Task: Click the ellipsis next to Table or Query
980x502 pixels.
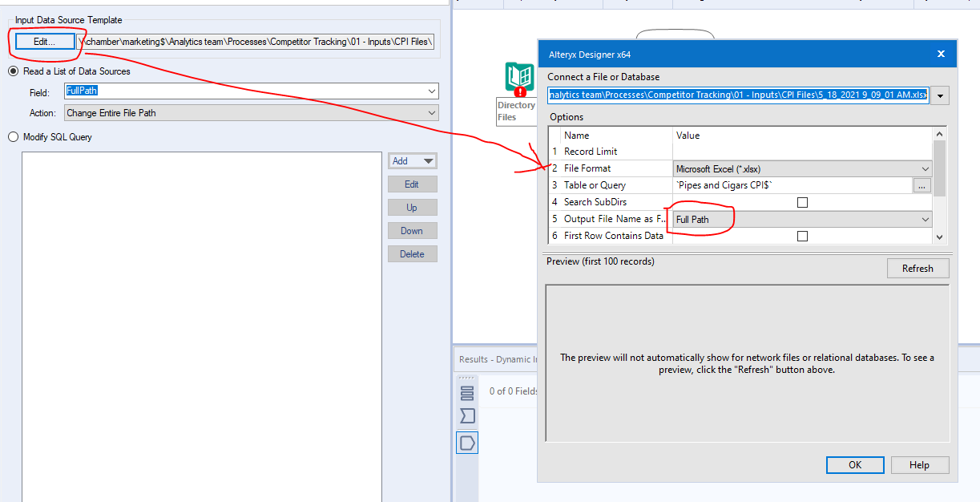Action: [922, 184]
